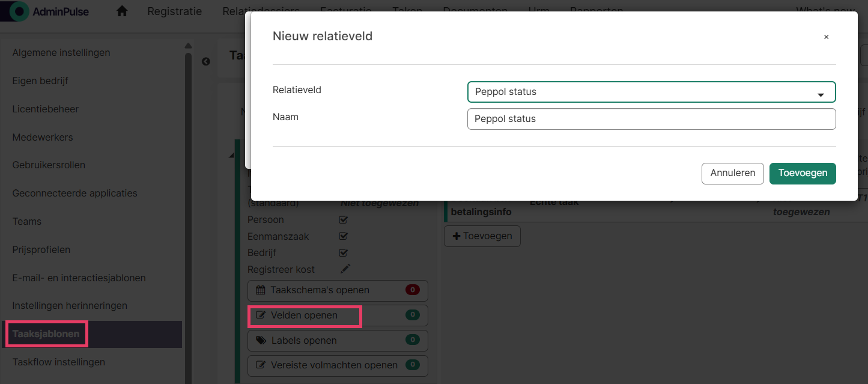Click the + Toevoegen task button

click(x=482, y=236)
